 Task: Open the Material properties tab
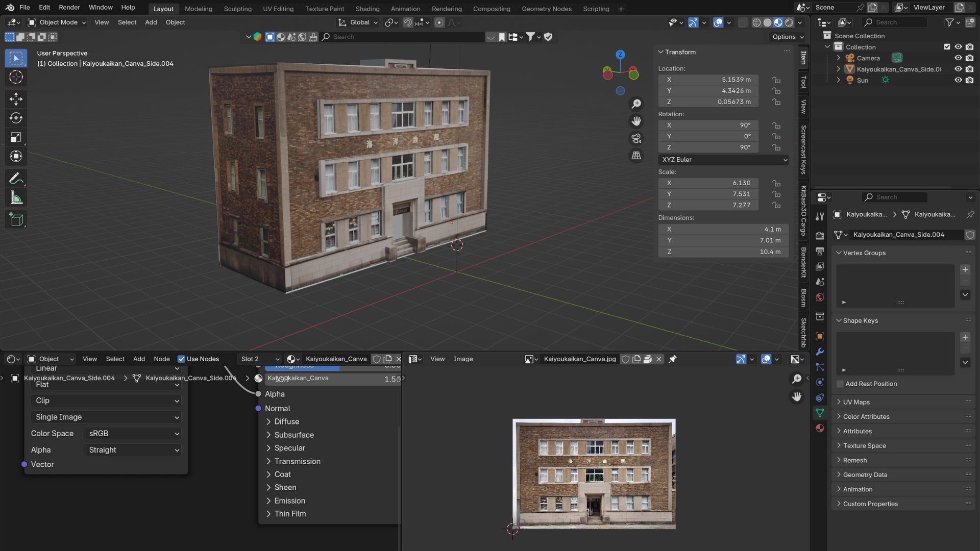click(820, 428)
